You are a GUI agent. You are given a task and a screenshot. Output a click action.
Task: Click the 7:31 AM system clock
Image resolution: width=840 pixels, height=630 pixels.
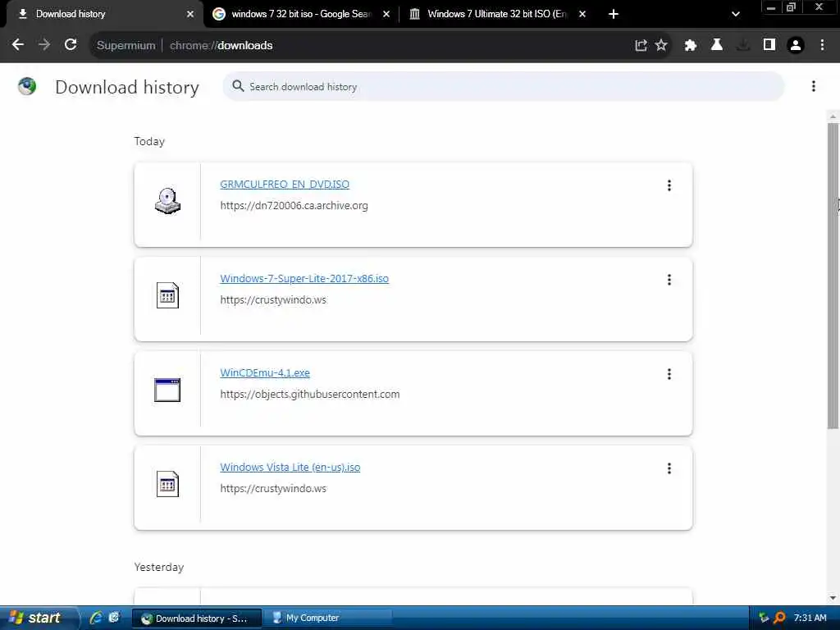coord(810,618)
